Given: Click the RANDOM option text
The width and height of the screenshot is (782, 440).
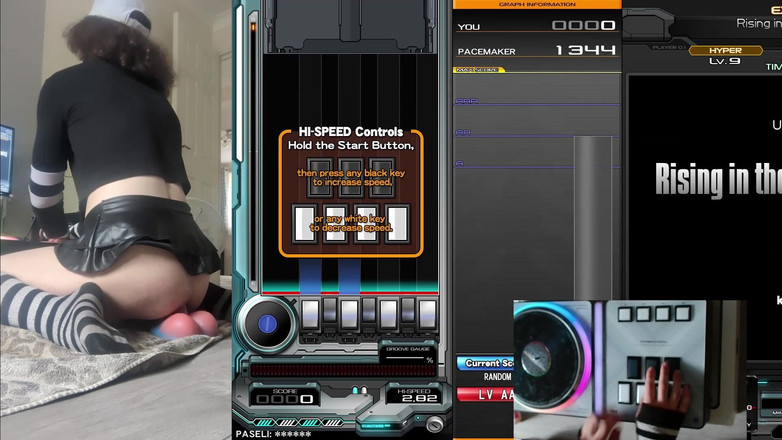Looking at the screenshot, I should (x=497, y=377).
